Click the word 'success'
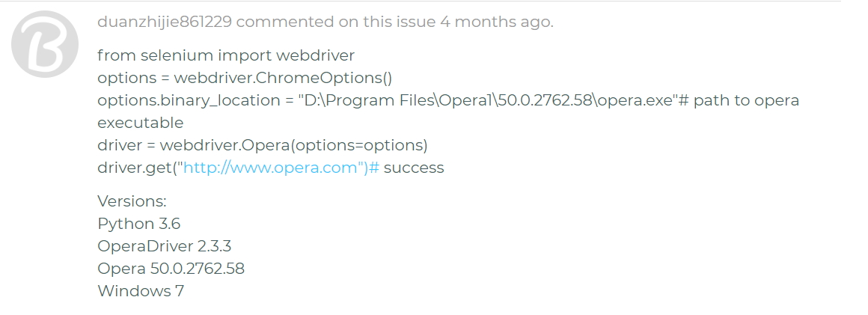Image resolution: width=868 pixels, height=315 pixels. pyautogui.click(x=414, y=168)
